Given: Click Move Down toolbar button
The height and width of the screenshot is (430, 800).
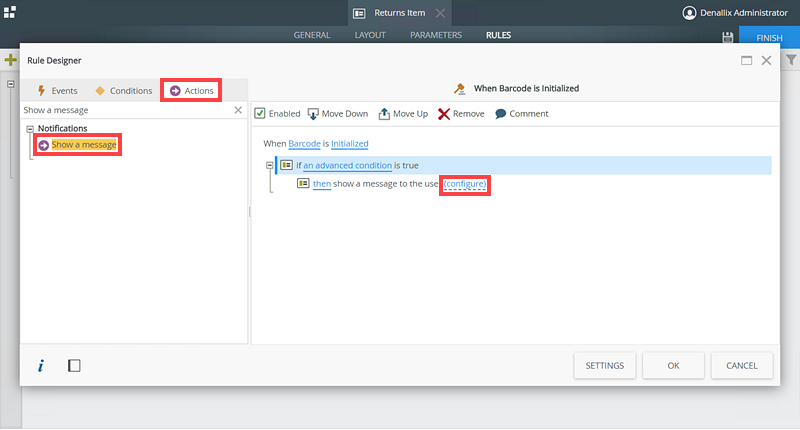Looking at the screenshot, I should point(338,114).
